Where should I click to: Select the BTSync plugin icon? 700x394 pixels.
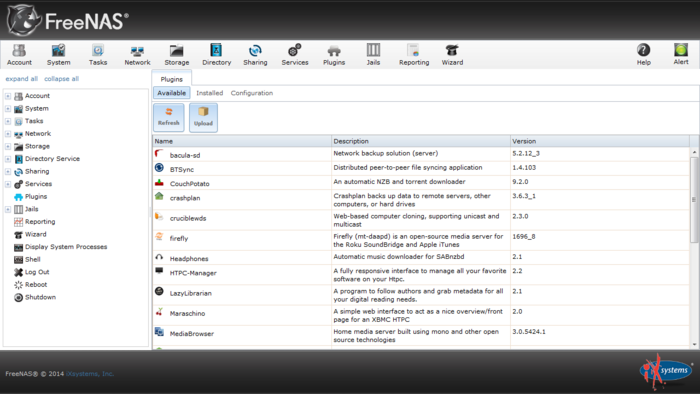pyautogui.click(x=159, y=168)
